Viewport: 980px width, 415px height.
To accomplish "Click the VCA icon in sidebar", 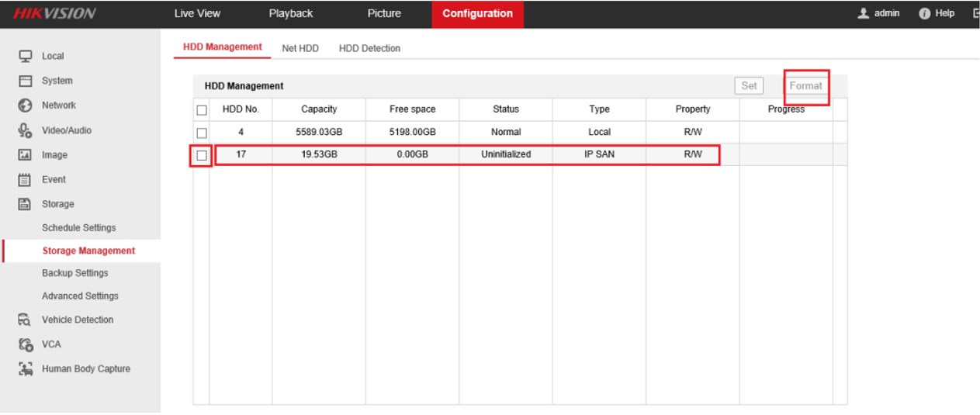I will pyautogui.click(x=26, y=344).
